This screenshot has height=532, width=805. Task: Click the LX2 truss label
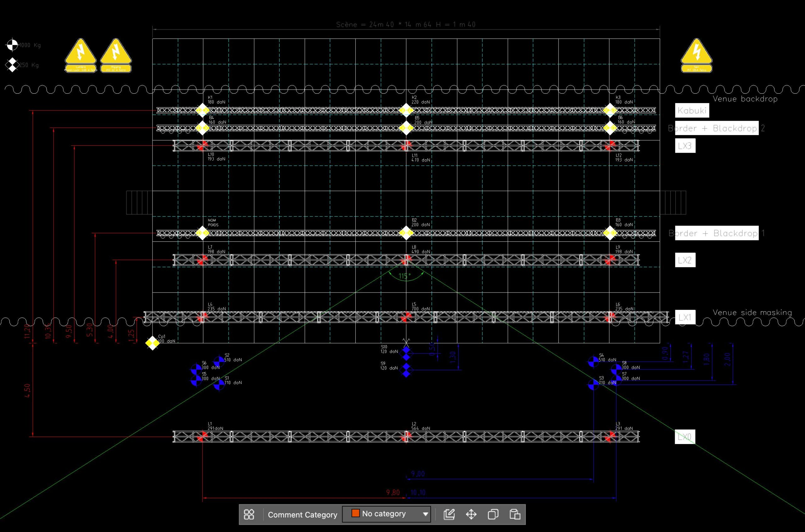coord(685,260)
